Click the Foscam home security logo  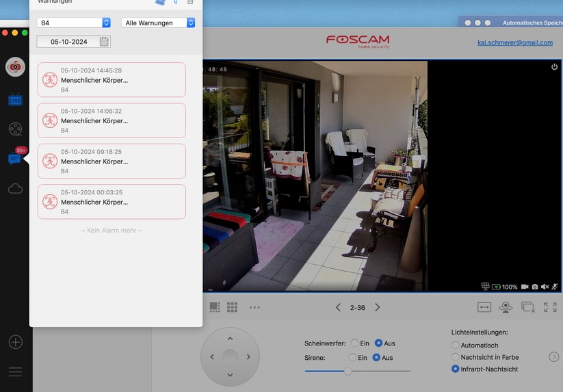pos(358,41)
